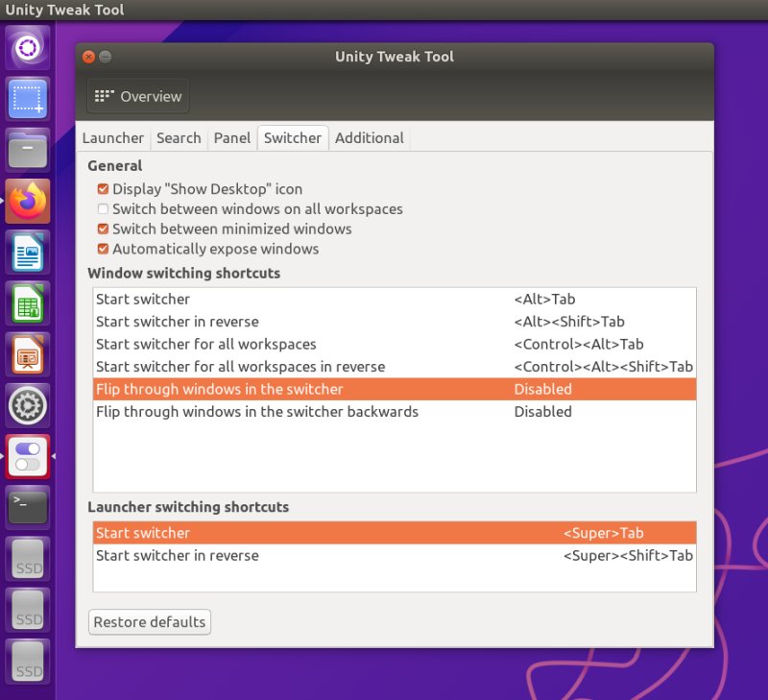Open the Terminal from the launcher
Screen dimensions: 768x700
point(28,505)
